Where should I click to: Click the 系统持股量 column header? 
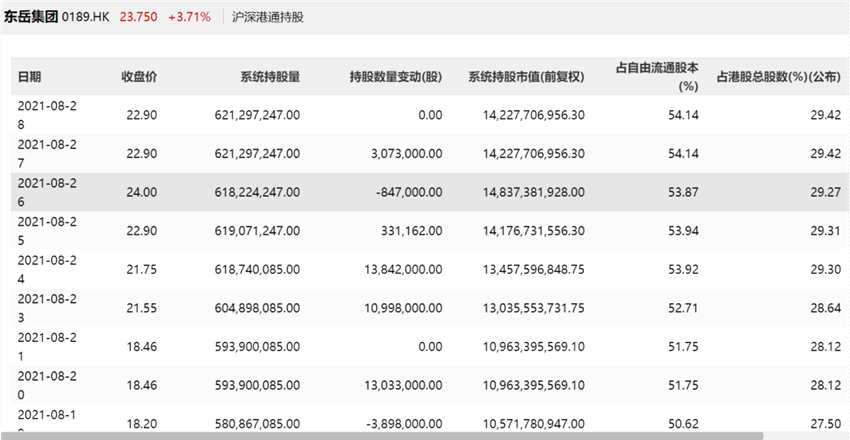coord(270,77)
